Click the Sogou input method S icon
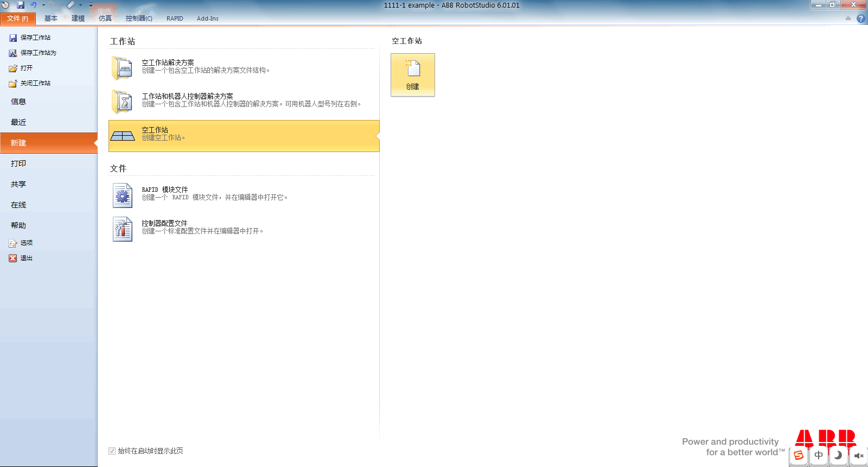 (x=799, y=455)
